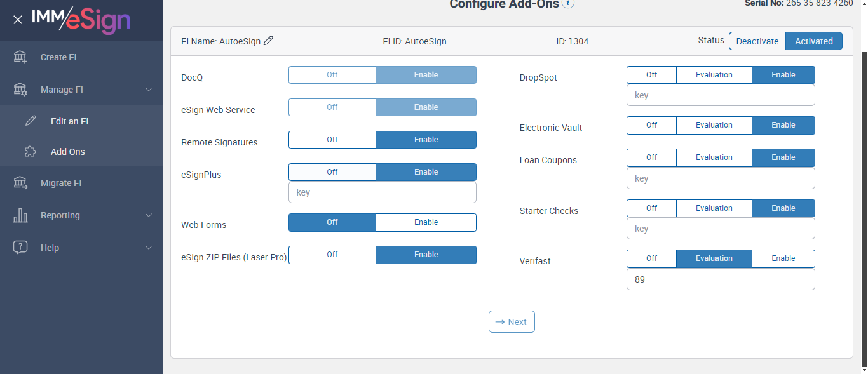Select Add-Ons in the sidebar
This screenshot has width=868, height=374.
click(x=67, y=152)
